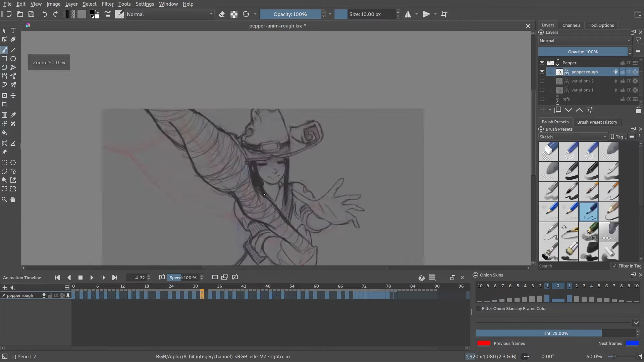
Task: Select the Gradient tool
Action: (4, 115)
